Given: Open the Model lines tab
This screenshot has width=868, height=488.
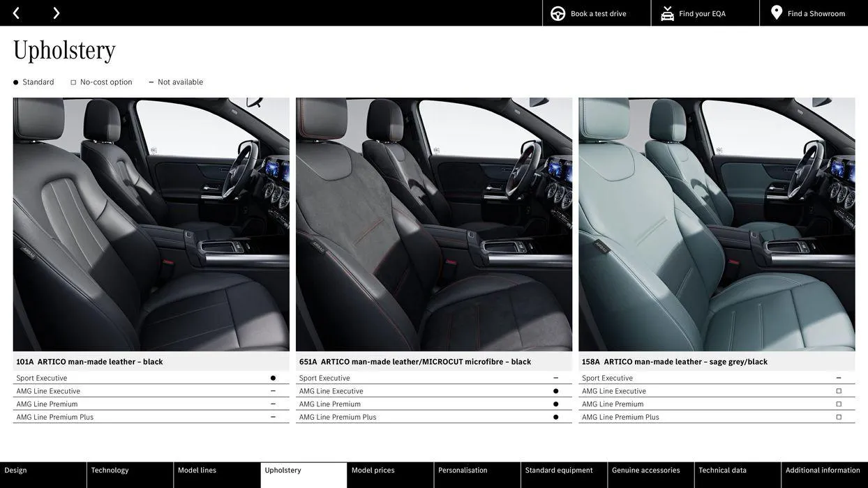Looking at the screenshot, I should [x=197, y=471].
